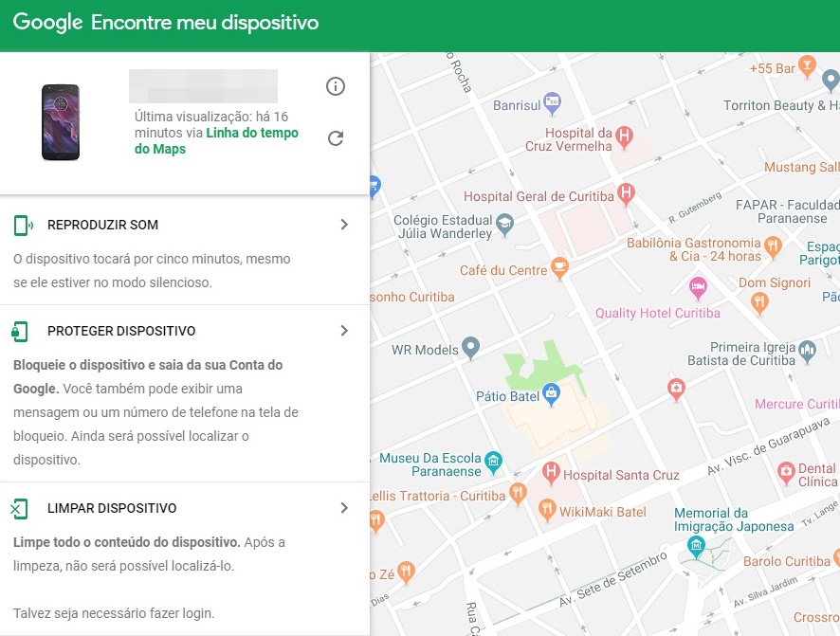Select the PROTEGER DISPOSITIVO heading
Image resolution: width=840 pixels, height=636 pixels.
click(x=121, y=331)
